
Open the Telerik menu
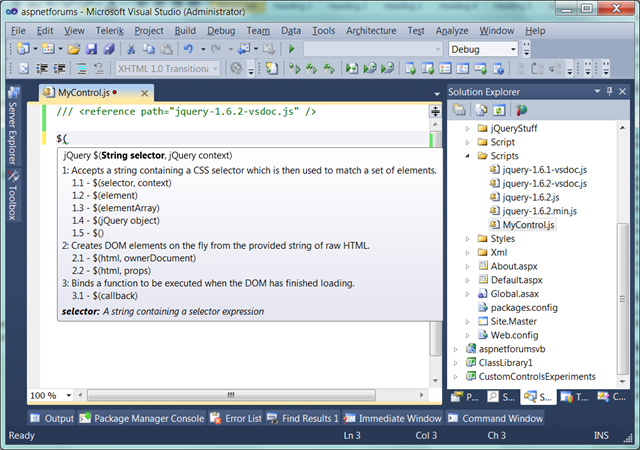point(111,31)
